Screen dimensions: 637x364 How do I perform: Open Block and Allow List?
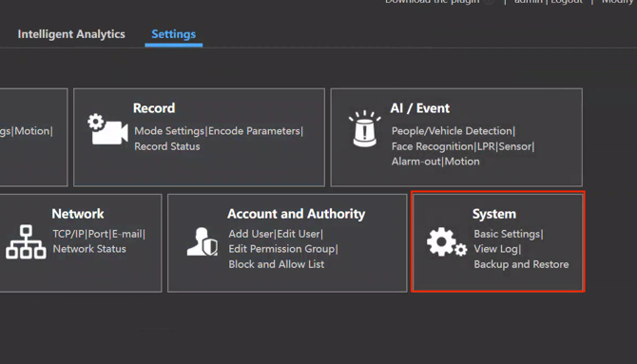[x=277, y=264]
